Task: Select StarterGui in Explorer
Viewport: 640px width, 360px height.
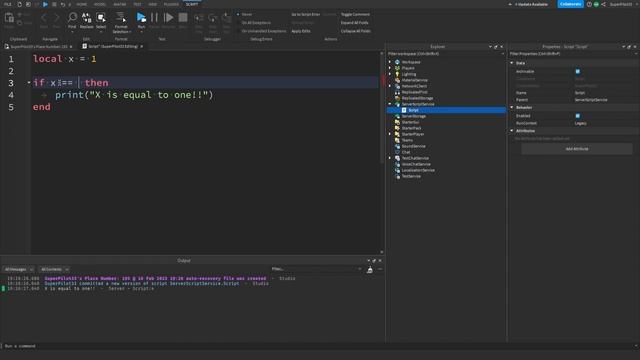Action: 410,122
